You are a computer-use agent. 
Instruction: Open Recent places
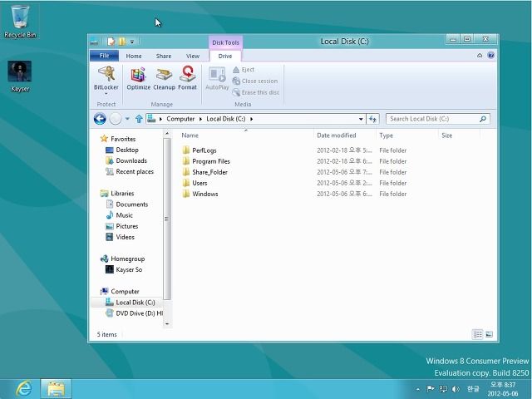135,171
